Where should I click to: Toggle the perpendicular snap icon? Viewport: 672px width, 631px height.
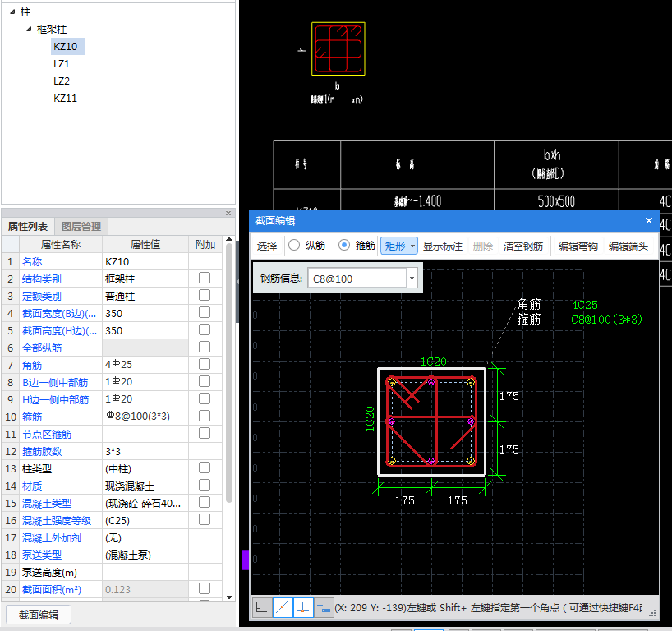pyautogui.click(x=303, y=607)
